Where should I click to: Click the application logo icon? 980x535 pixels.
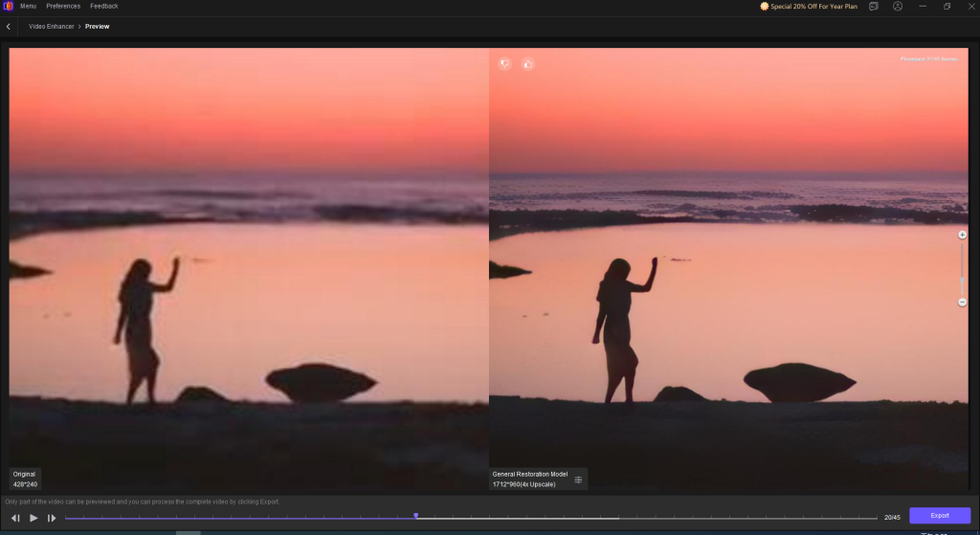[x=8, y=7]
